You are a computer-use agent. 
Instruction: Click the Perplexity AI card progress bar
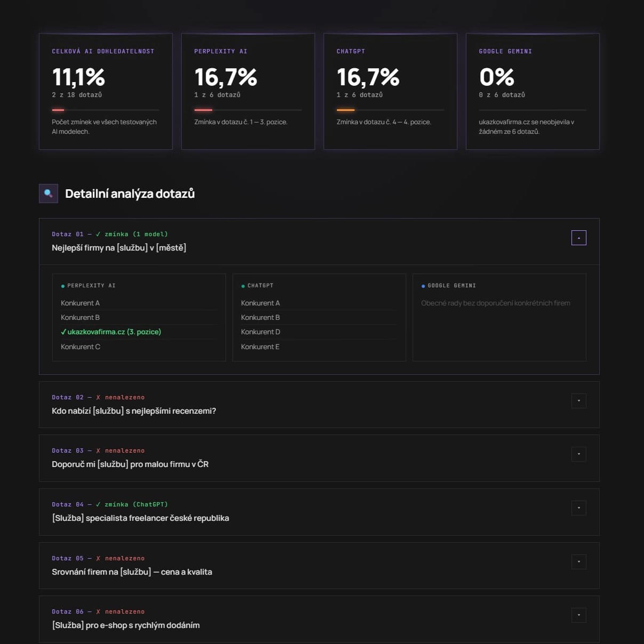tap(248, 110)
